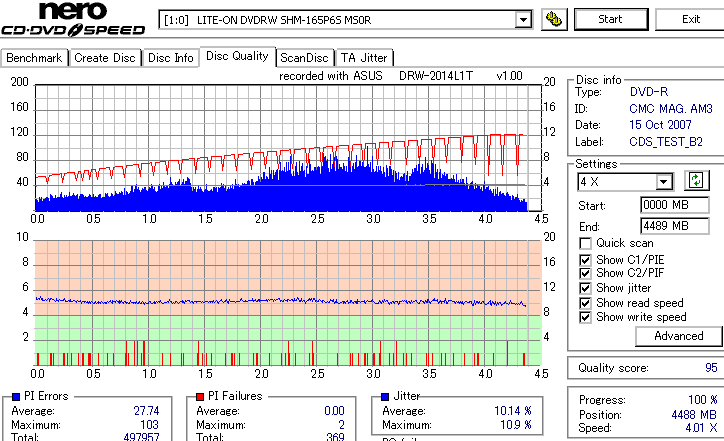The height and width of the screenshot is (441, 724).
Task: Click the drive options icon beside Start
Action: tap(554, 19)
